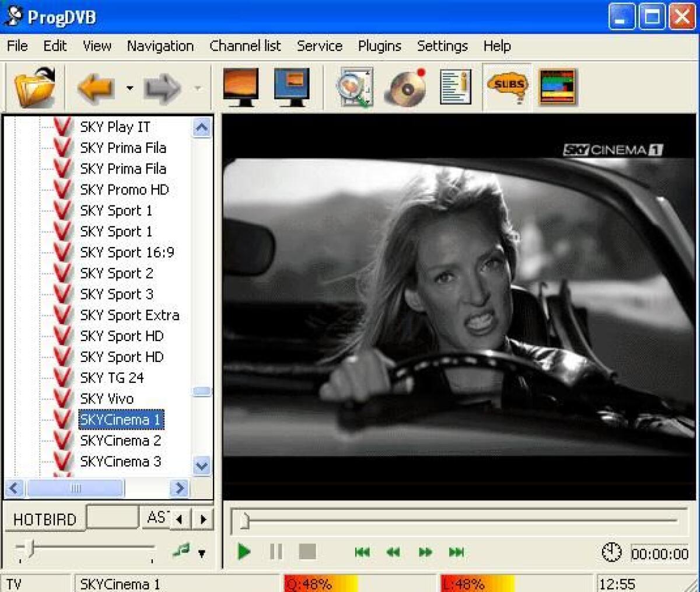Open a channel list with the folder icon
Image resolution: width=700 pixels, height=592 pixels.
pos(33,86)
